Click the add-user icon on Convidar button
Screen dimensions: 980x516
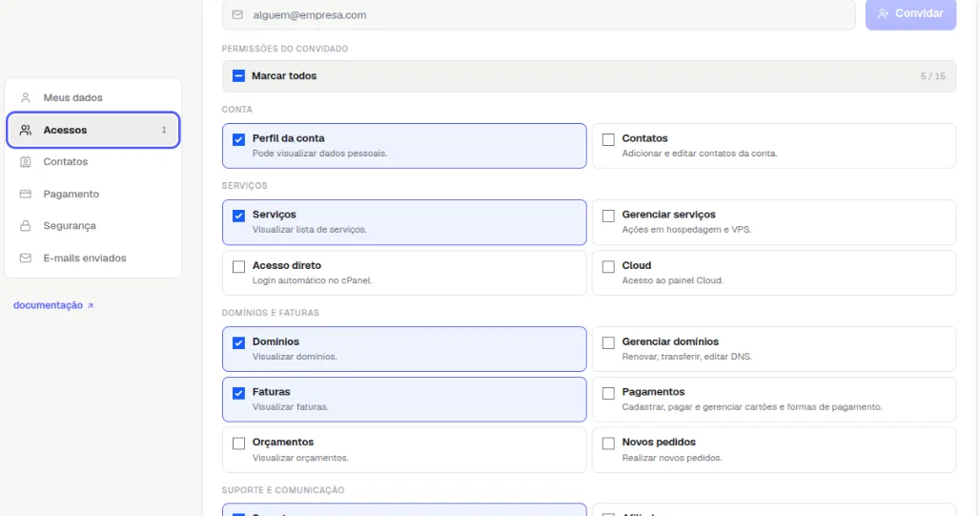pos(883,13)
